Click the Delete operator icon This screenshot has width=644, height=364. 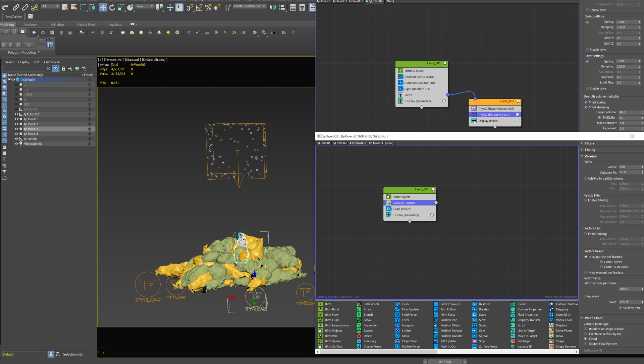[359, 336]
